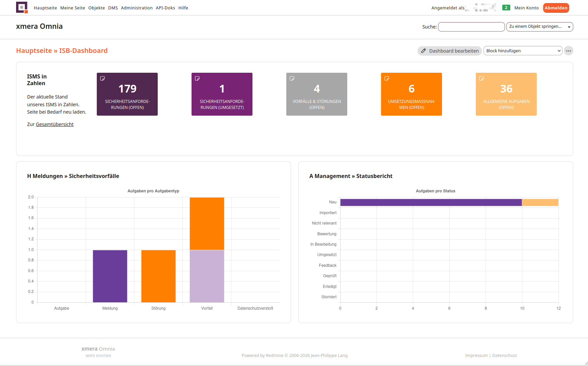Open the Block hinzufügen dropdown
The image size is (588, 366).
(523, 51)
